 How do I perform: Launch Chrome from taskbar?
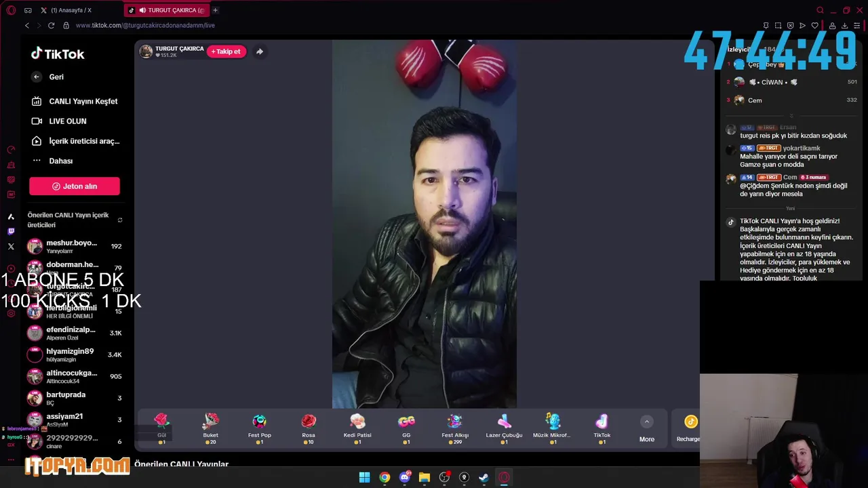[x=384, y=477]
